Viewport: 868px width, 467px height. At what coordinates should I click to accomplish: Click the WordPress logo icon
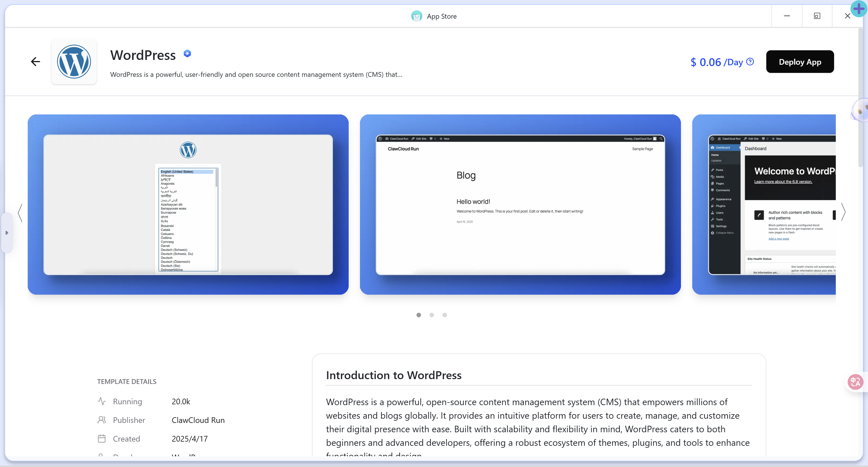pos(74,62)
